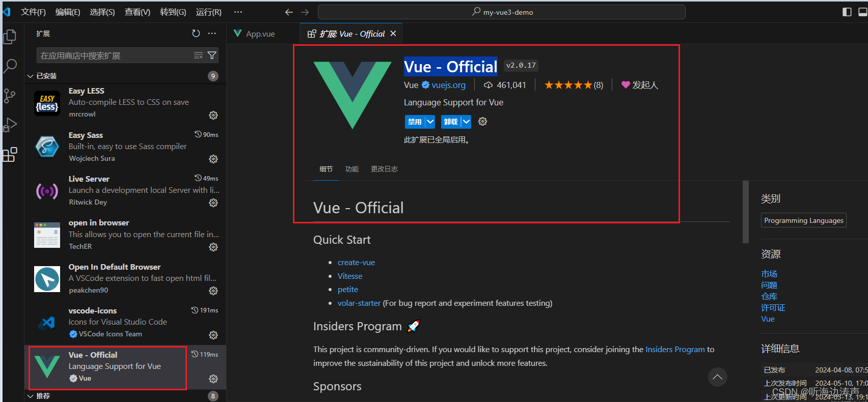
Task: Open settings gear beside uninstall button
Action: (x=483, y=121)
